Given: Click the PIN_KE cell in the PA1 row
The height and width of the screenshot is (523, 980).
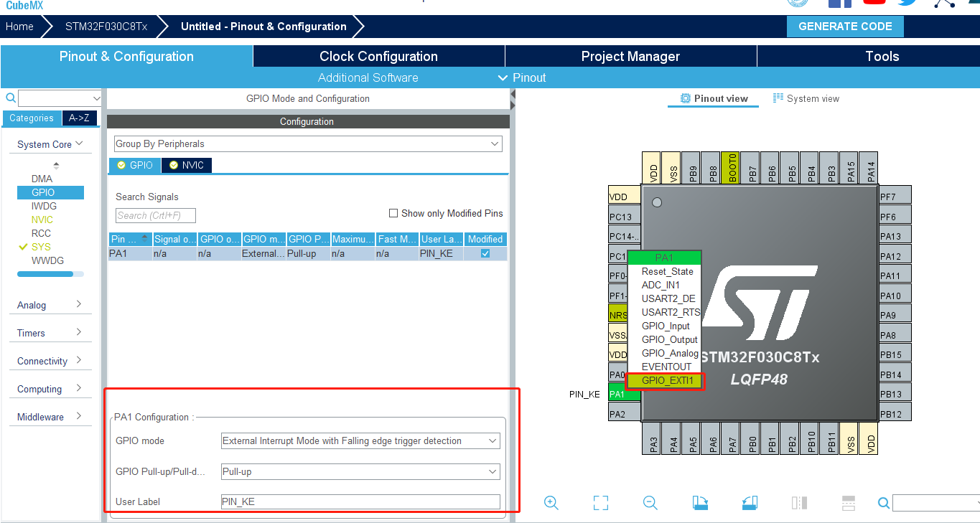Looking at the screenshot, I should (442, 253).
